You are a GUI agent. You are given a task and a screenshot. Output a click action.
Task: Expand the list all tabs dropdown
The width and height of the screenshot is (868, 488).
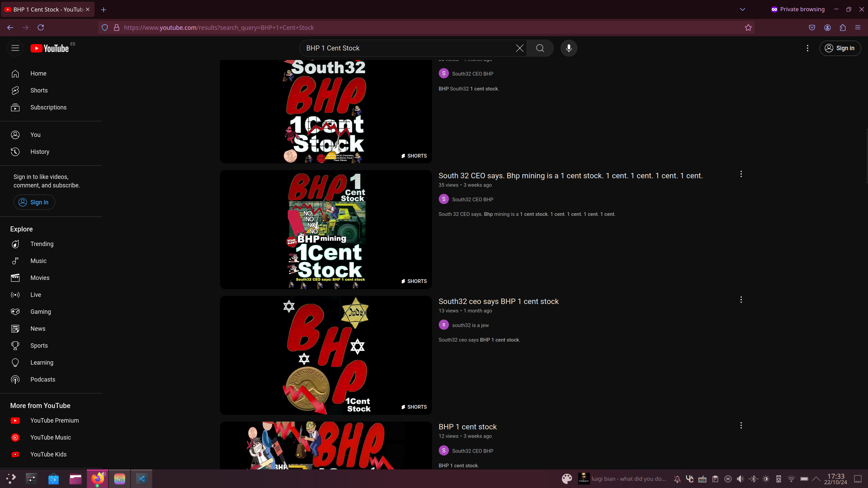tap(743, 9)
